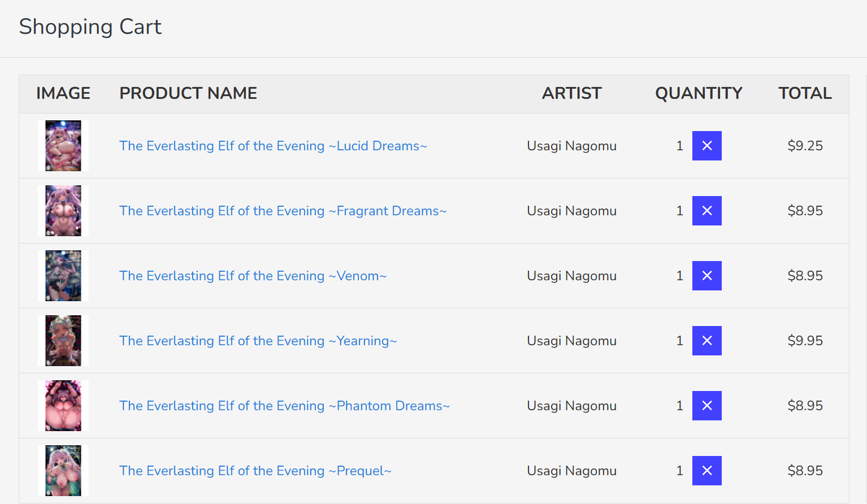867x504 pixels.
Task: Click the Lucid Dreams cover thumbnail
Action: coord(63,146)
